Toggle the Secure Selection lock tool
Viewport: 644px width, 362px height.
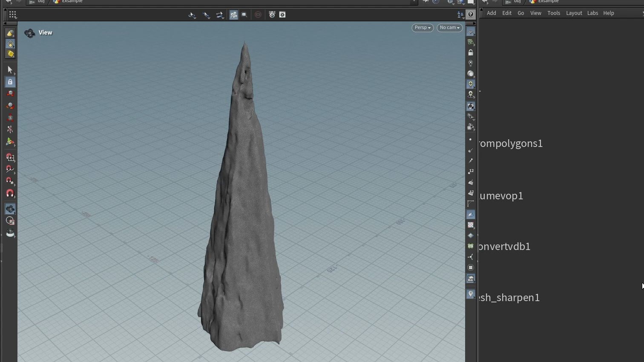point(10,82)
